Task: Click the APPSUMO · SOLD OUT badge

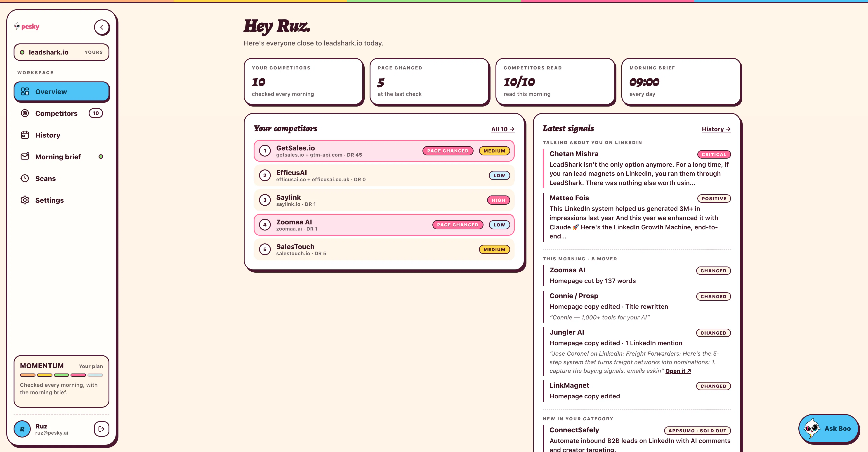Action: click(698, 431)
